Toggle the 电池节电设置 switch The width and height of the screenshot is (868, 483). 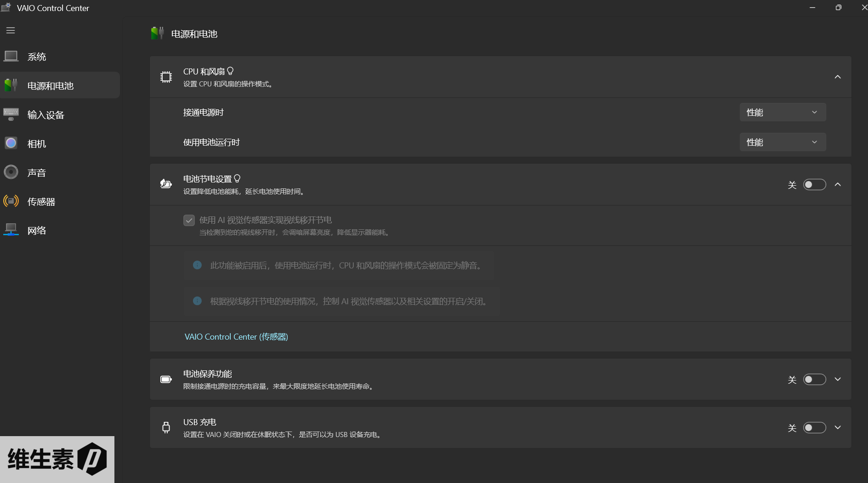(x=814, y=185)
